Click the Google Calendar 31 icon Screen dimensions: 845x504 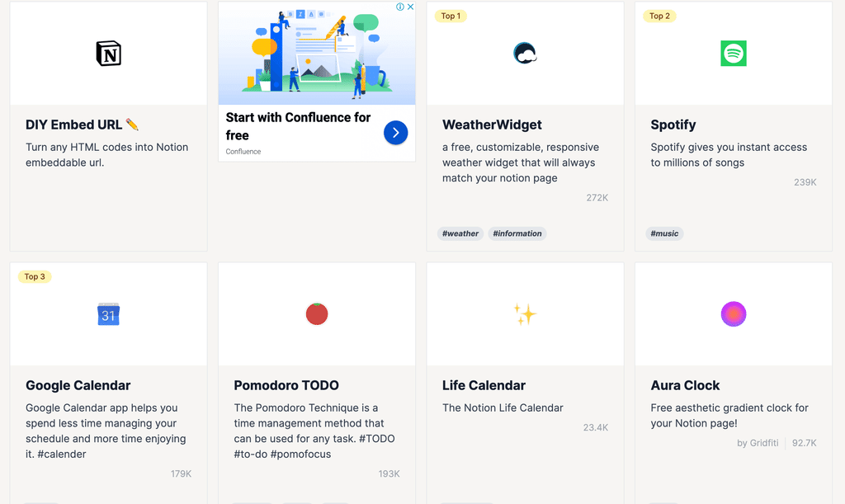[108, 314]
